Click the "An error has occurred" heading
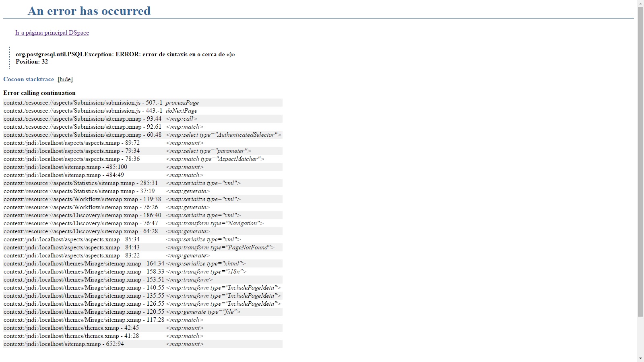The image size is (644, 362). pos(89,11)
